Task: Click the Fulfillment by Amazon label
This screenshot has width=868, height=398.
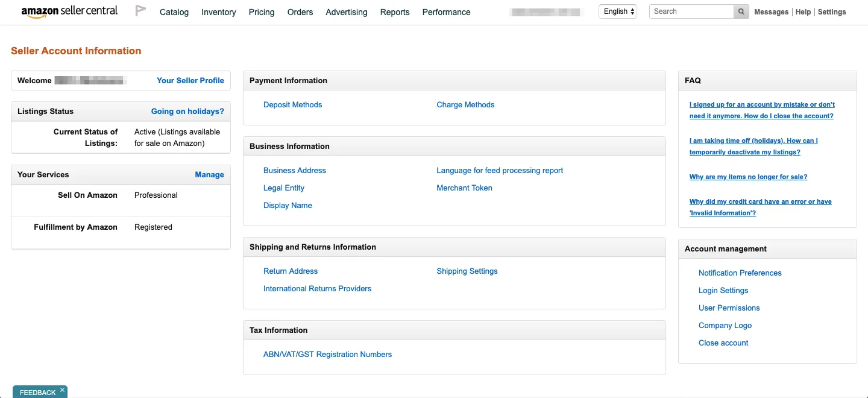Action: pos(75,227)
